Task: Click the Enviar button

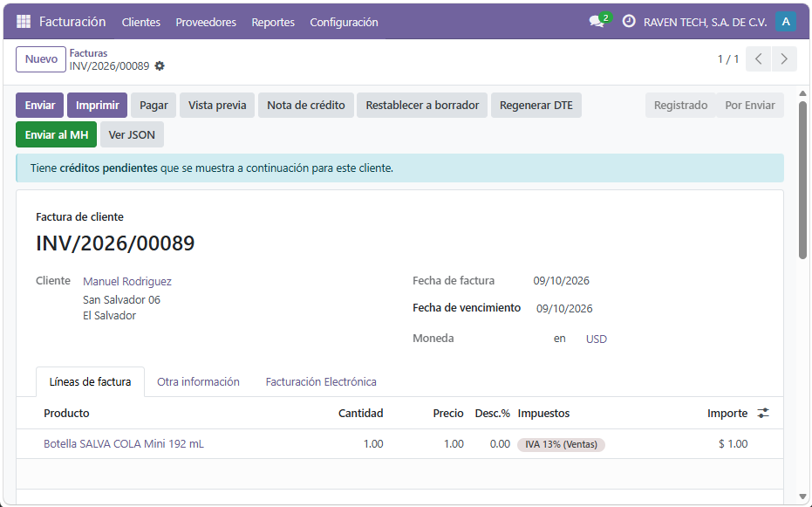Action: coord(40,105)
